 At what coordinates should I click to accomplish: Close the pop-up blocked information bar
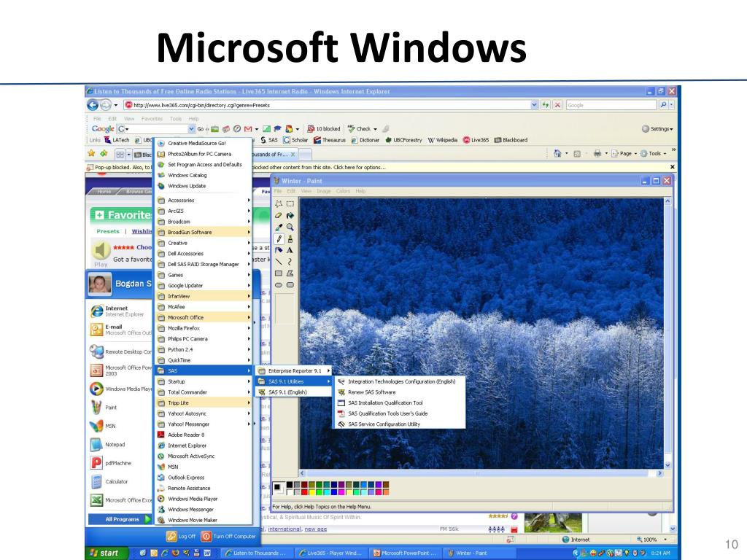(672, 167)
